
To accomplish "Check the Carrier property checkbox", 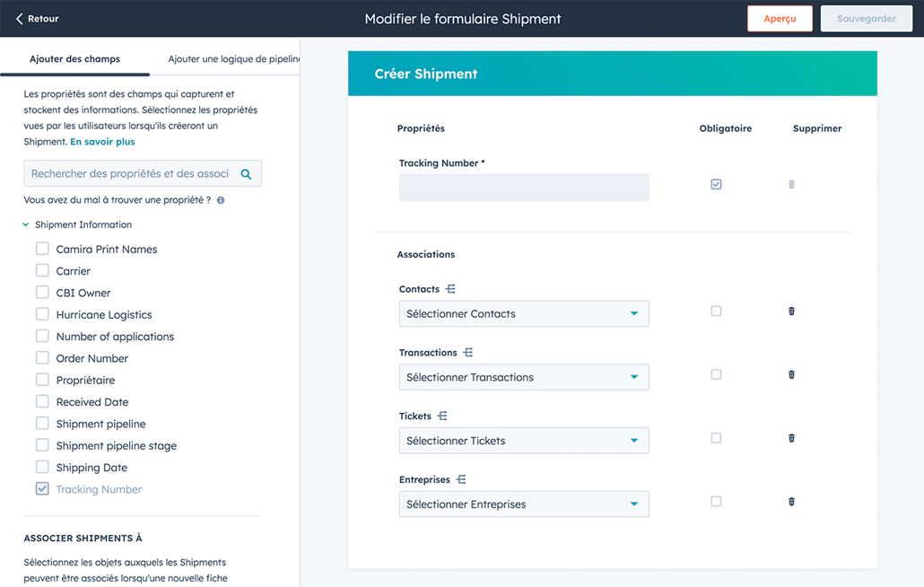I will pyautogui.click(x=42, y=270).
